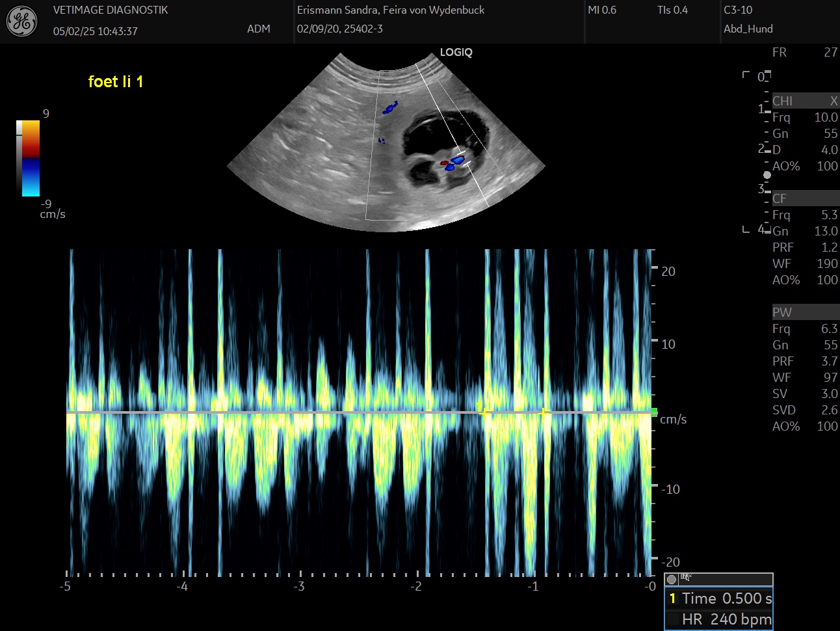Viewport: 840px width, 631px height.
Task: Select the CF section header
Action: pos(780,198)
